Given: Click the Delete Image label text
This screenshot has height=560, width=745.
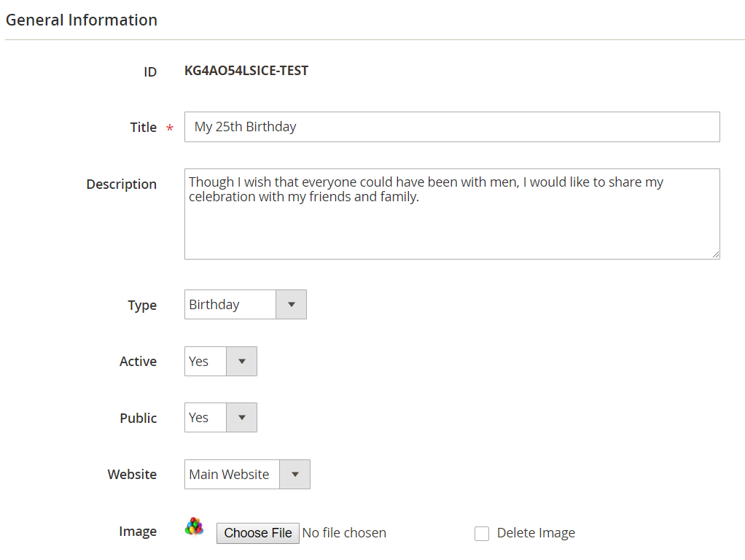Looking at the screenshot, I should (x=536, y=533).
